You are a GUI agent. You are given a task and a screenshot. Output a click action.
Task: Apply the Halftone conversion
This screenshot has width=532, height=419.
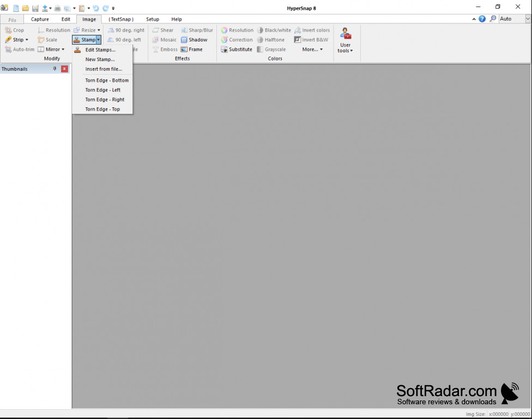[x=271, y=40]
